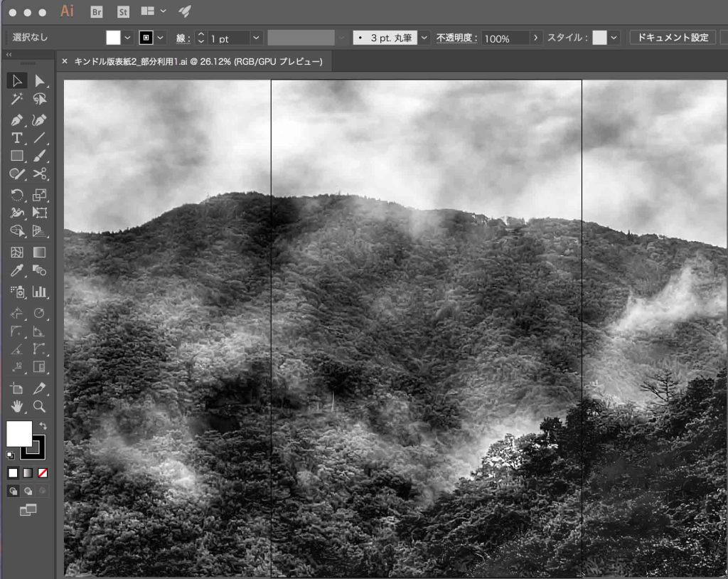
Task: Switch to Gradient paint mode
Action: [x=28, y=473]
